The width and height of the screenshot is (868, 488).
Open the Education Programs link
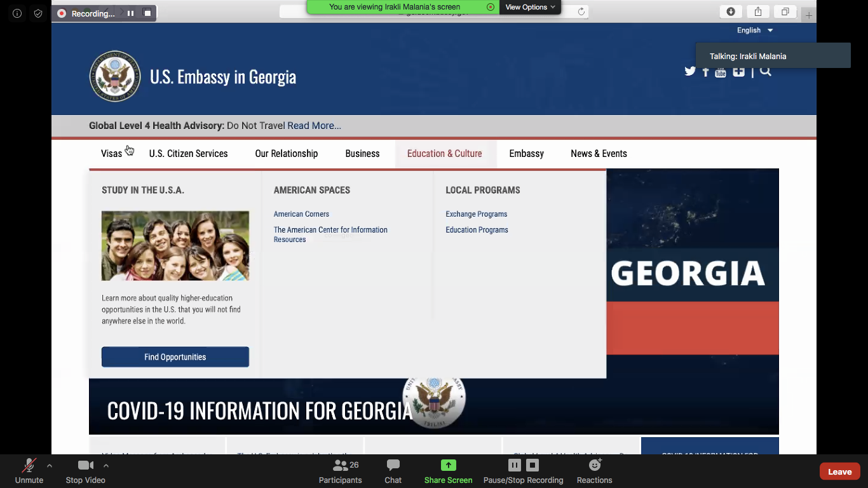pyautogui.click(x=477, y=230)
